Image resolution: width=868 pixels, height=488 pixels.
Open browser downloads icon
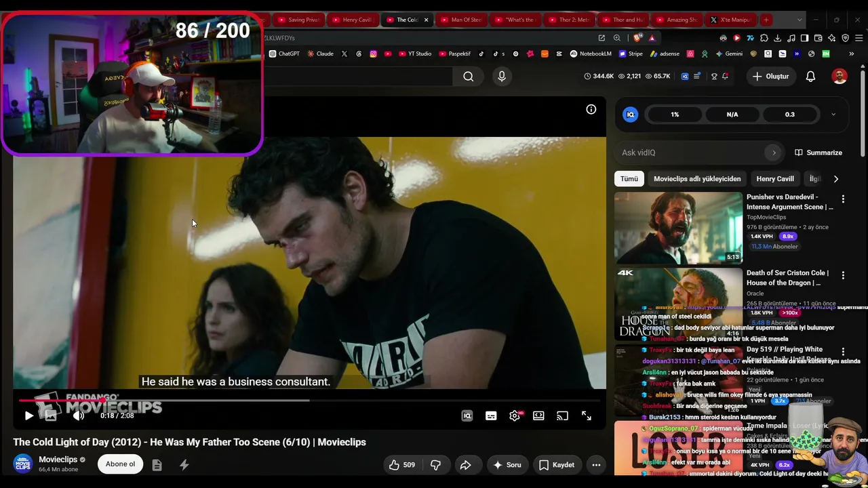778,38
